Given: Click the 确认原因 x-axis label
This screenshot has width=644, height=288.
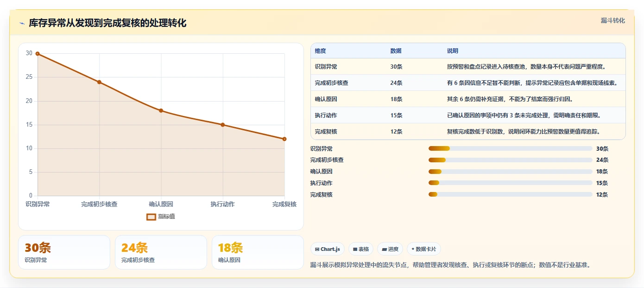Looking at the screenshot, I should pos(161,204).
